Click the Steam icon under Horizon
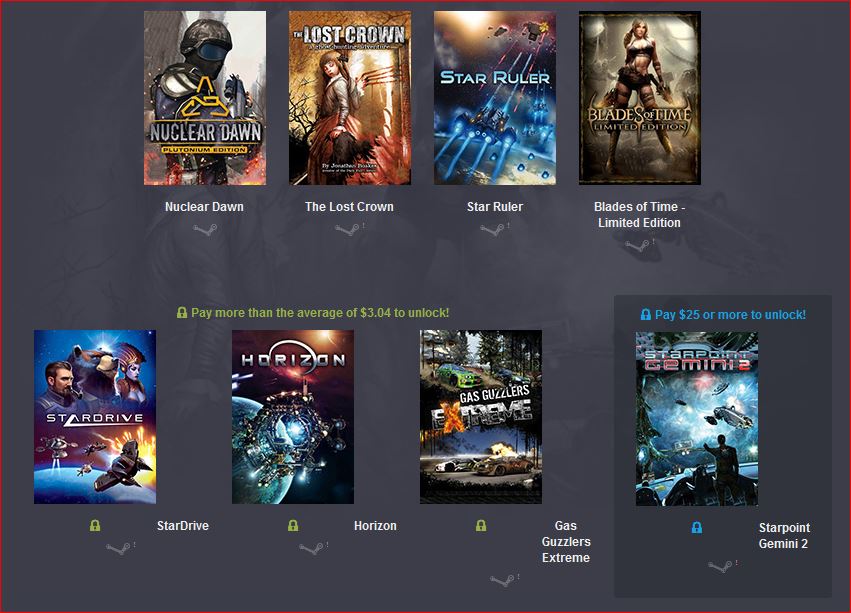The image size is (851, 613). click(312, 549)
